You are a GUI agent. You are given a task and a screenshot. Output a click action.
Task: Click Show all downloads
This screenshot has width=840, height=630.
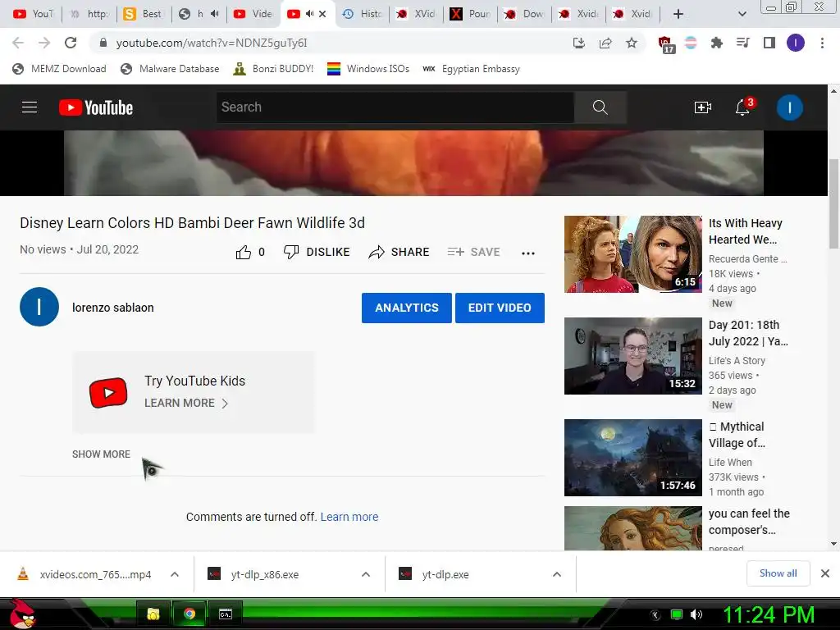778,573
